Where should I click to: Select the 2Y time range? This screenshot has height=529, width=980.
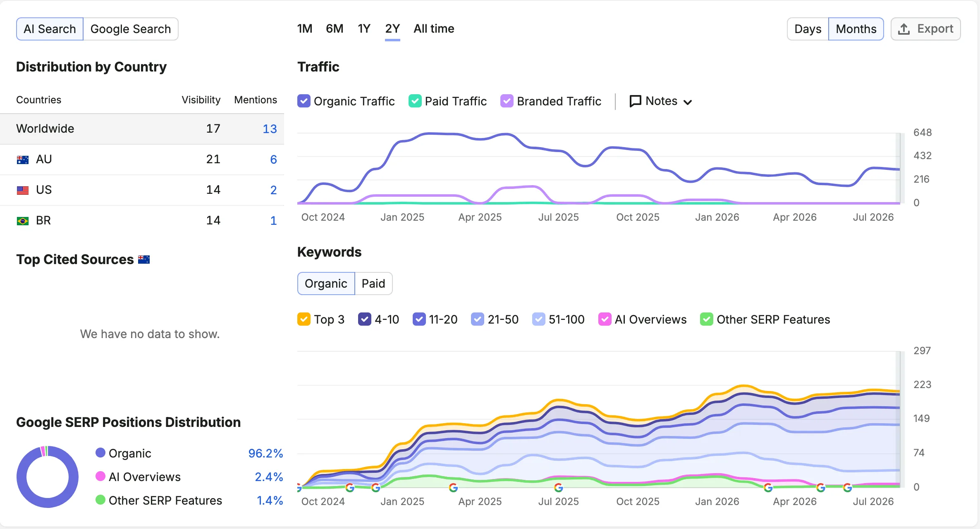pos(392,29)
